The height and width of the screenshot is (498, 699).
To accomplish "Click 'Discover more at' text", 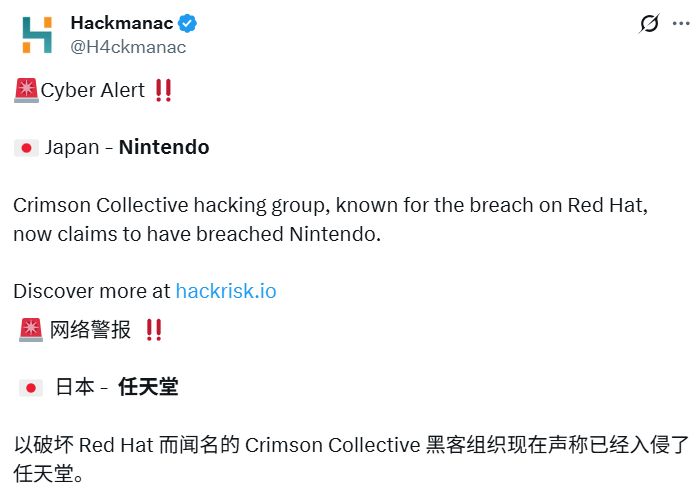I will [x=92, y=291].
